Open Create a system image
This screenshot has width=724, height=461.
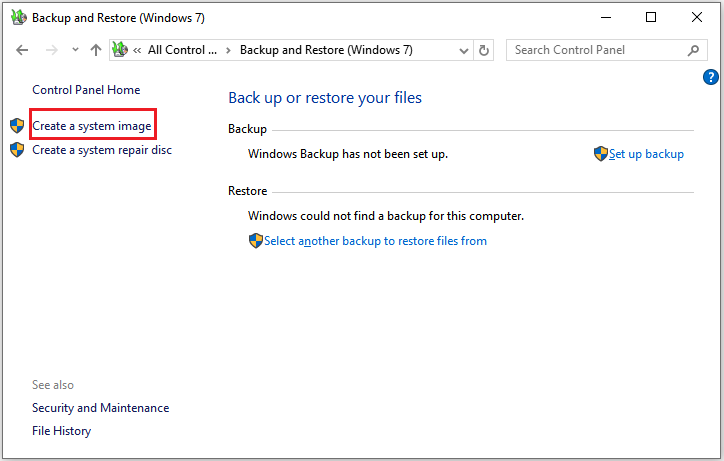pos(92,126)
